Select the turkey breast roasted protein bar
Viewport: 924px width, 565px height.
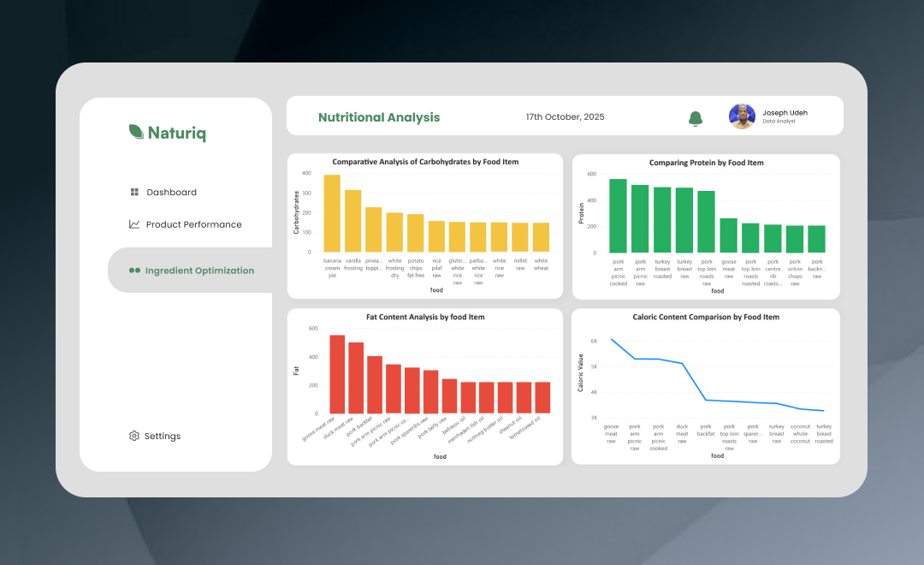coord(662,220)
